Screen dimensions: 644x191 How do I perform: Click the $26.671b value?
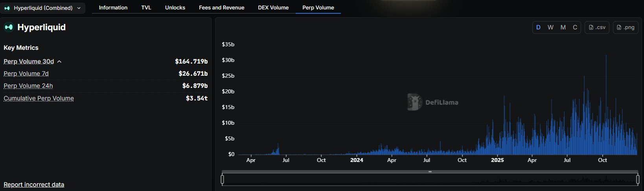coord(193,73)
